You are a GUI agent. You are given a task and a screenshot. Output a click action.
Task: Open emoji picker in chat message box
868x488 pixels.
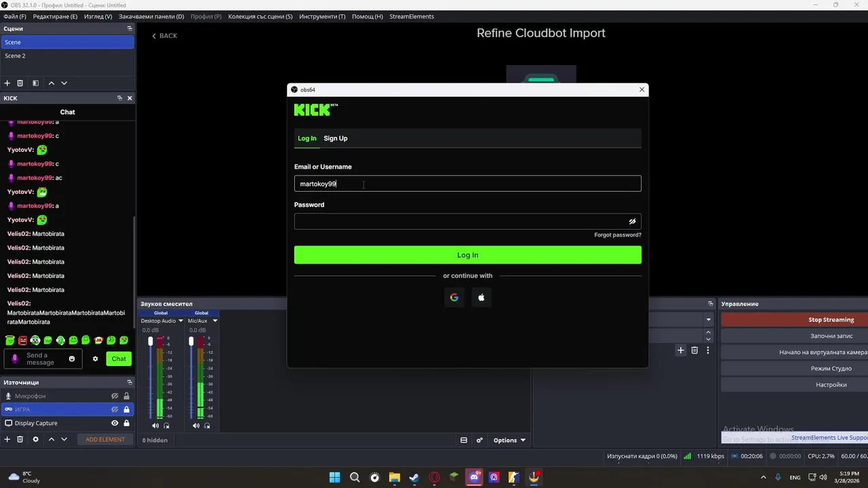click(72, 359)
